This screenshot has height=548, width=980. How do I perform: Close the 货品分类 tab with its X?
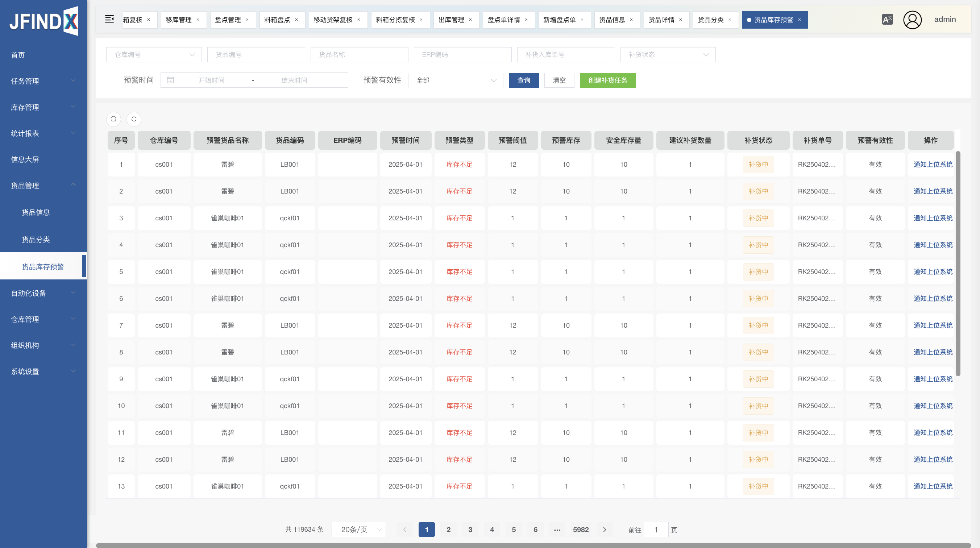(x=730, y=20)
